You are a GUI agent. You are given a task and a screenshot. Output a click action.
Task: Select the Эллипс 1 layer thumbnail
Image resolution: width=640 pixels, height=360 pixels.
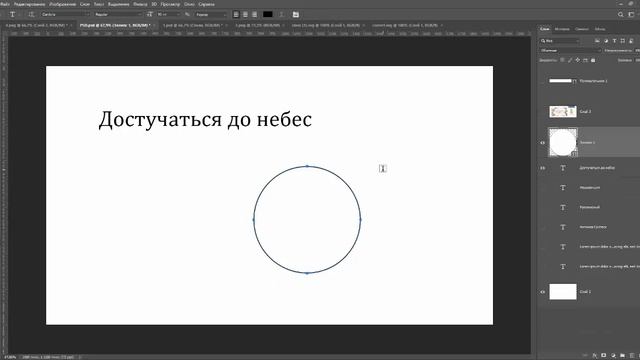coord(563,142)
